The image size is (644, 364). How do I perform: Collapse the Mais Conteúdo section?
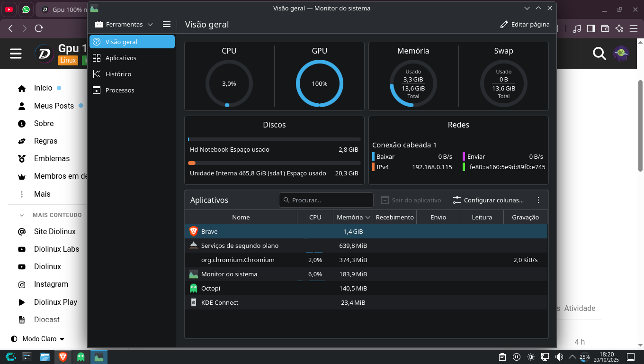point(22,215)
